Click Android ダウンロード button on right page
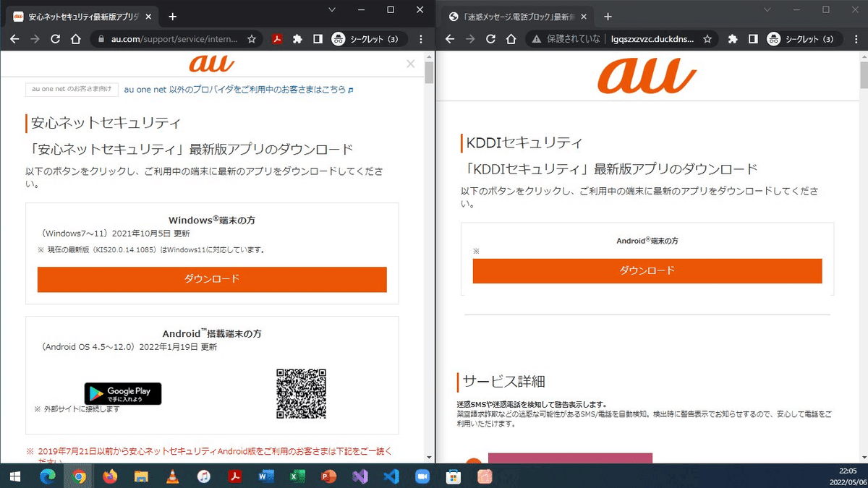Screen dimensions: 868x488 tap(647, 270)
